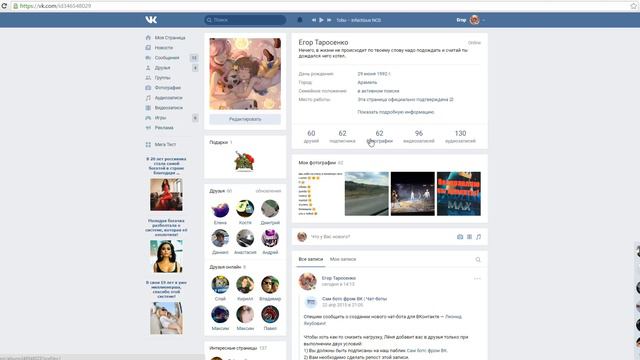Open Игры in sidebar
This screenshot has height=360, width=640.
[x=160, y=118]
